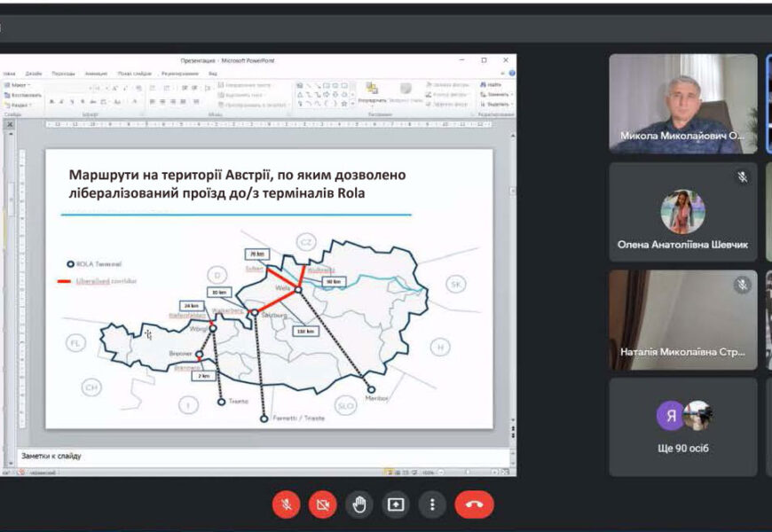Select Олена Анатоліївна Шевчик participant tile
Screen dimensions: 772x532
click(x=682, y=211)
